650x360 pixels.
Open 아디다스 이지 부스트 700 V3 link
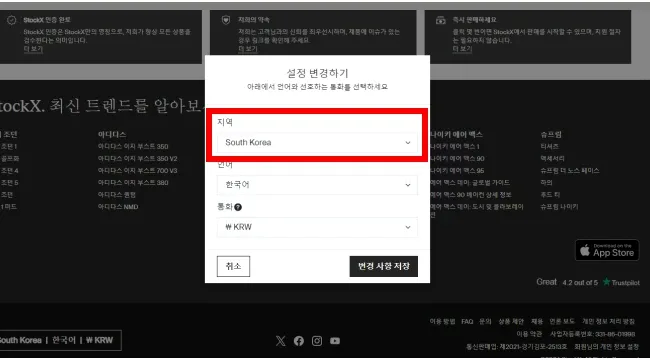138,170
